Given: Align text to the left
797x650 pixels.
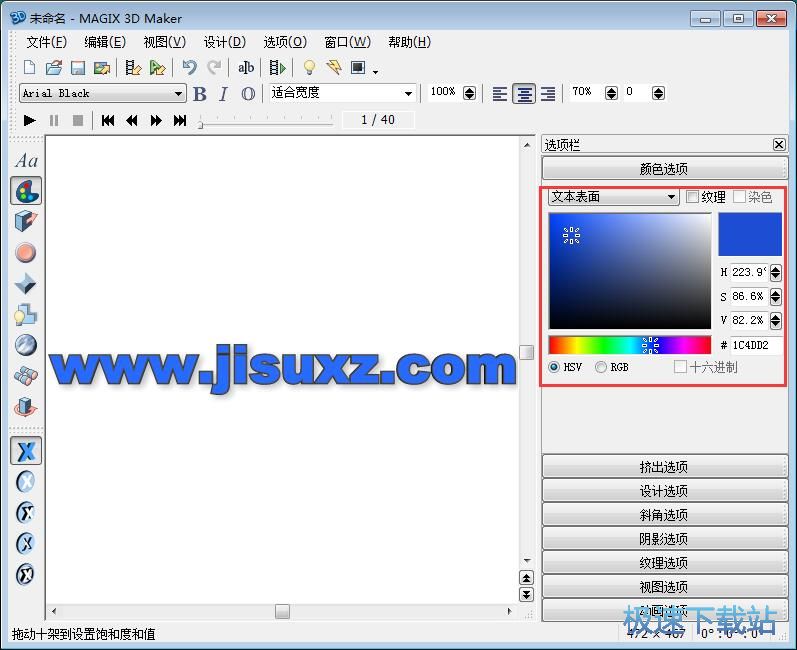Looking at the screenshot, I should pos(500,94).
